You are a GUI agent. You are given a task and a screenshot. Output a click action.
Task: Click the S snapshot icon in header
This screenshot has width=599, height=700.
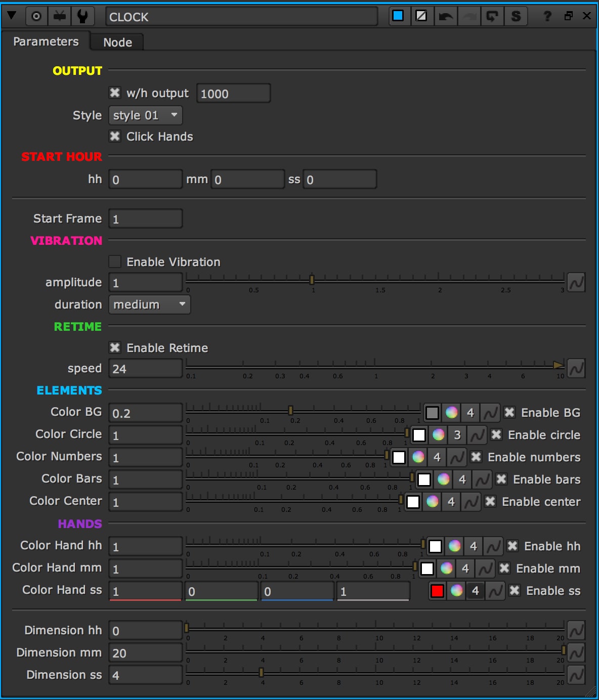pyautogui.click(x=516, y=16)
